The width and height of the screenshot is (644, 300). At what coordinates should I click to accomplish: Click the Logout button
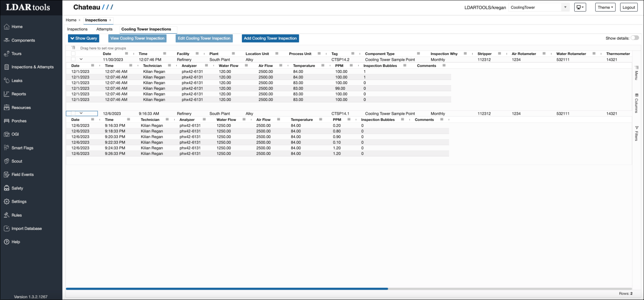click(x=629, y=7)
